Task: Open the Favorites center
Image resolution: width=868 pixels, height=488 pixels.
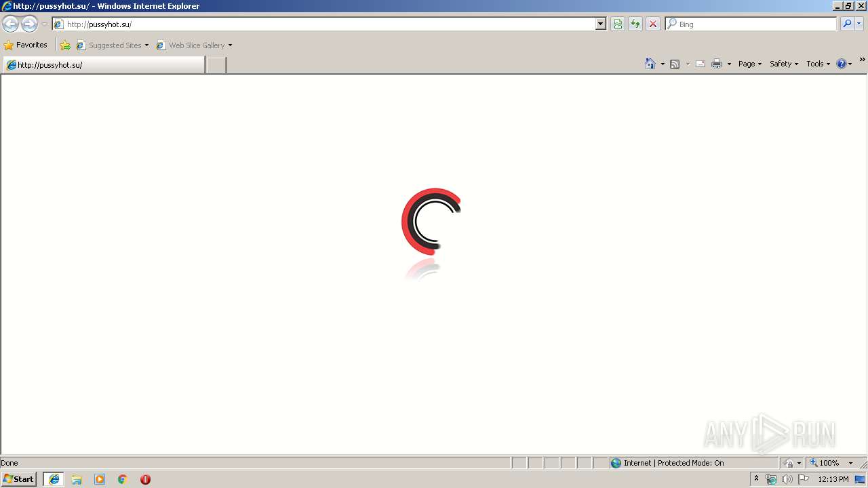Action: point(26,45)
